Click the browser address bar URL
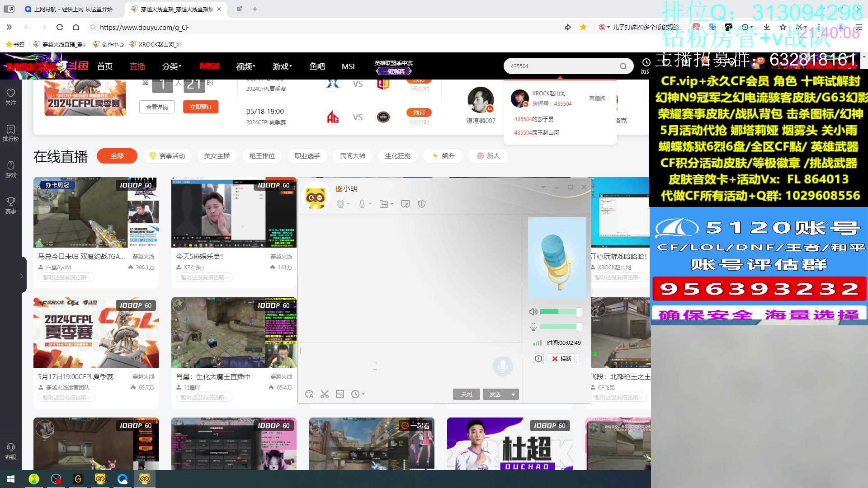This screenshot has height=488, width=868. click(x=144, y=27)
